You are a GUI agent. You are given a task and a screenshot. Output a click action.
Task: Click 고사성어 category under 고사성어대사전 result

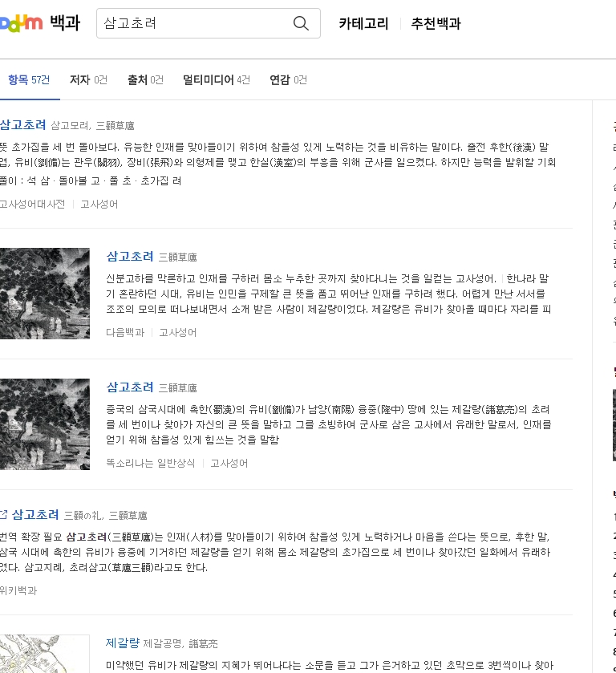point(99,204)
